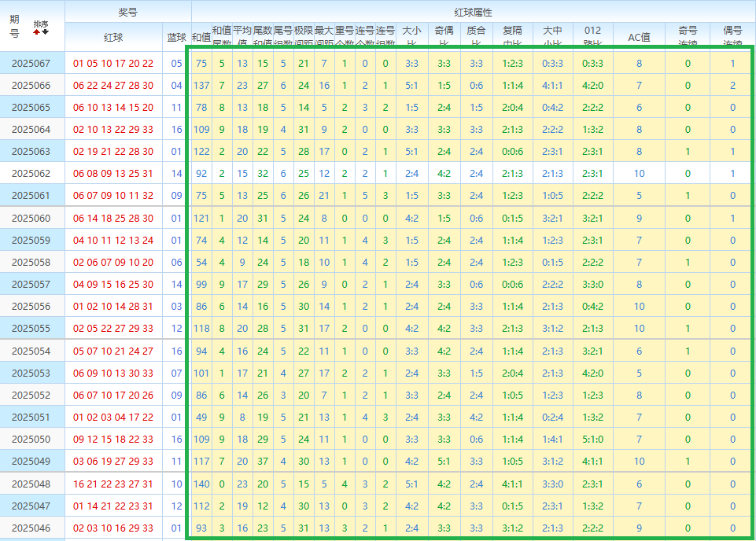756x541 pixels.
Task: Select AC value 9 in row 2025060
Action: tap(639, 219)
